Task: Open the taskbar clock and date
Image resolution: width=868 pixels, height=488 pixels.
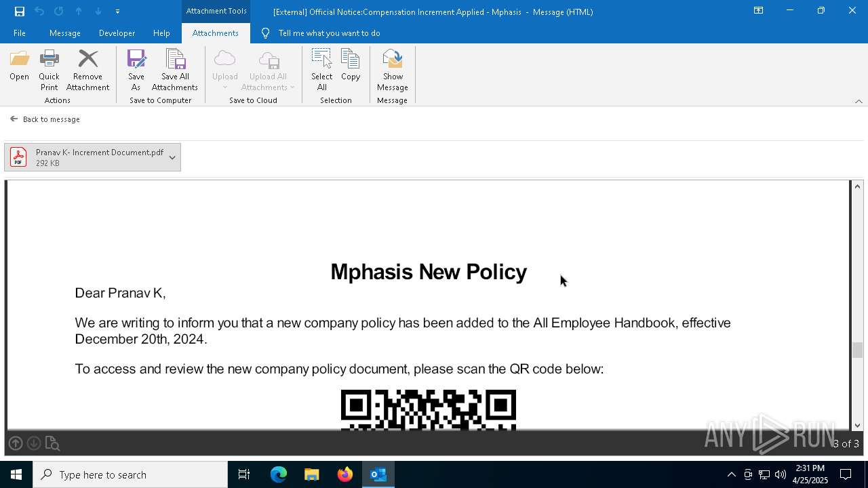Action: click(810, 474)
